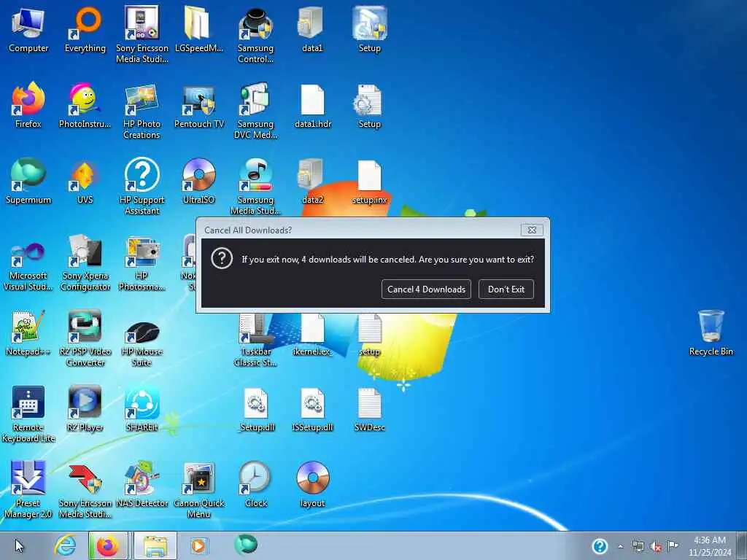Screen dimensions: 747x560
Task: Close the Cancel All Downloads dialog
Action: [532, 230]
